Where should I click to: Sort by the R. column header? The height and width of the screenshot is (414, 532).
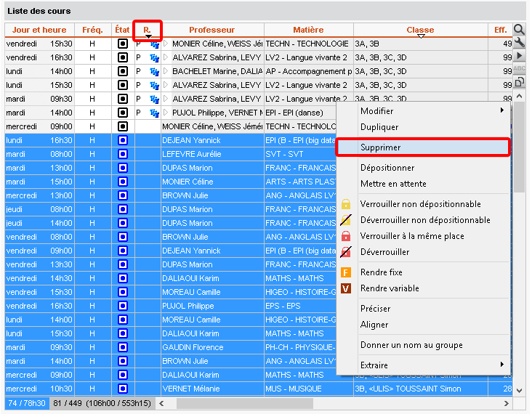(x=148, y=31)
